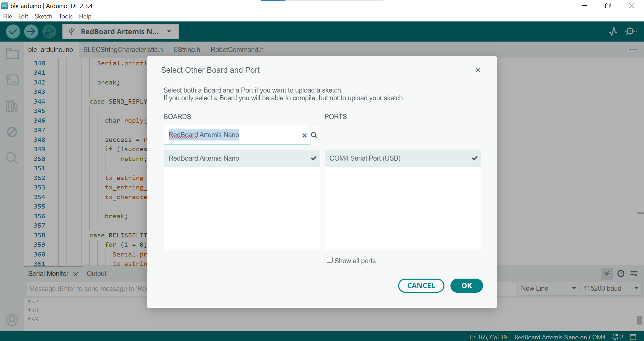Open the Sketch menu
Viewport: 644px width, 341px height.
point(43,16)
